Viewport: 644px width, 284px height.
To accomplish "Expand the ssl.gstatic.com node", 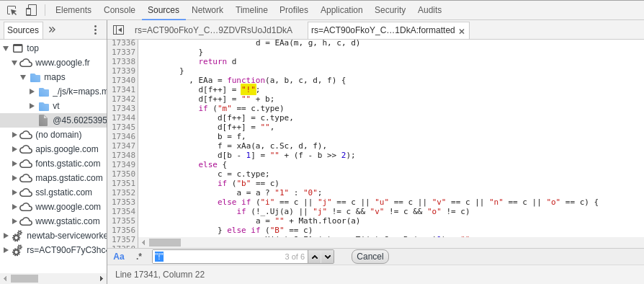I will (14, 192).
